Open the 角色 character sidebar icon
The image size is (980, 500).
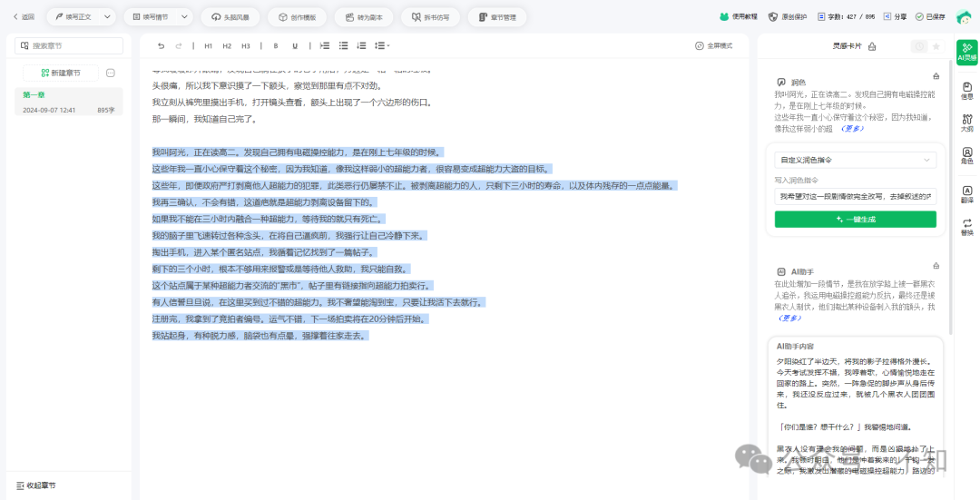[966, 157]
